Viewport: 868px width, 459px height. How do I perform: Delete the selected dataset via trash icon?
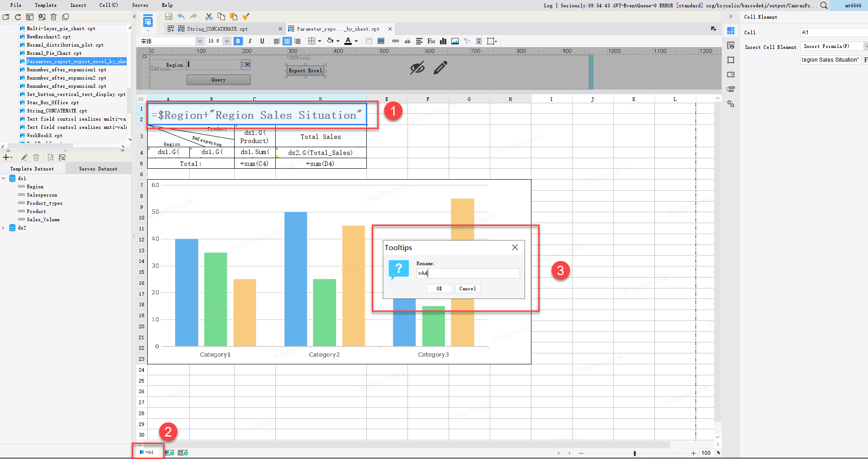(36, 157)
